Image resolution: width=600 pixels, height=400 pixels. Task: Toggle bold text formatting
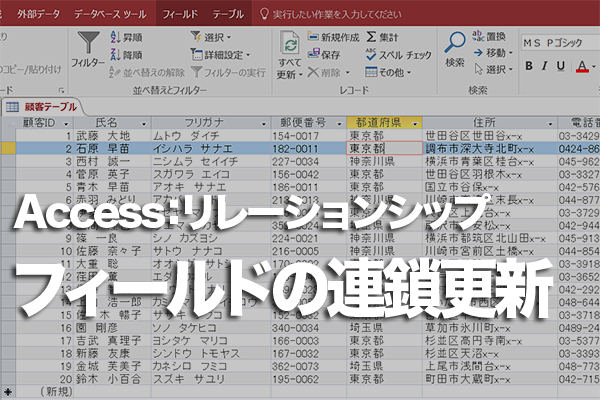pyautogui.click(x=529, y=67)
